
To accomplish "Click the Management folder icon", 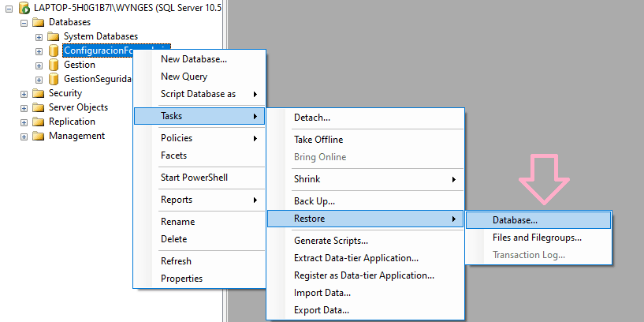I will tap(39, 136).
